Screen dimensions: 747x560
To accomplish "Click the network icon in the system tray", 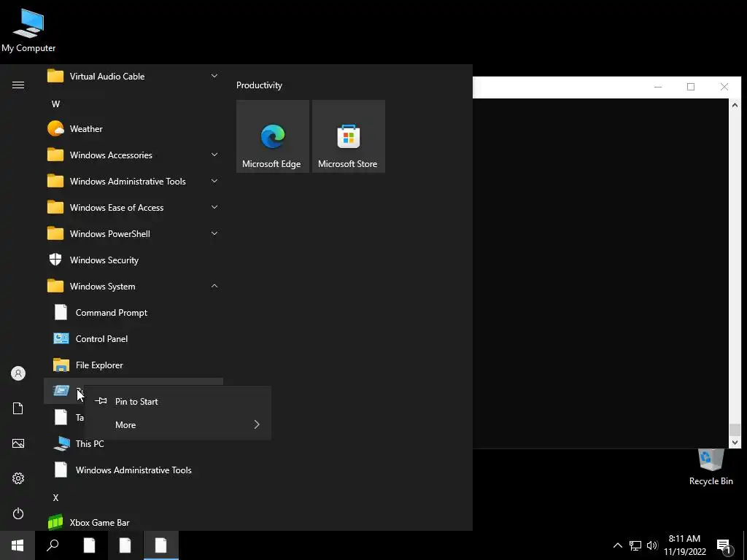I will [x=635, y=545].
